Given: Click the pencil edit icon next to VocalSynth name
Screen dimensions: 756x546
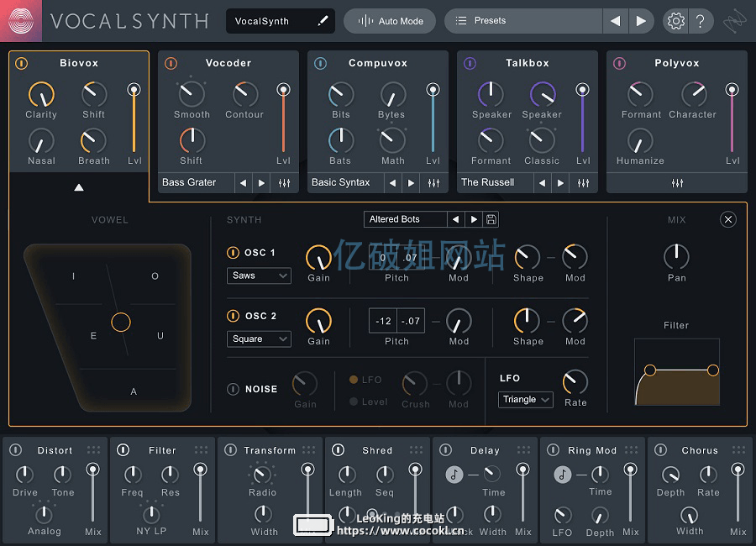Looking at the screenshot, I should coord(323,21).
